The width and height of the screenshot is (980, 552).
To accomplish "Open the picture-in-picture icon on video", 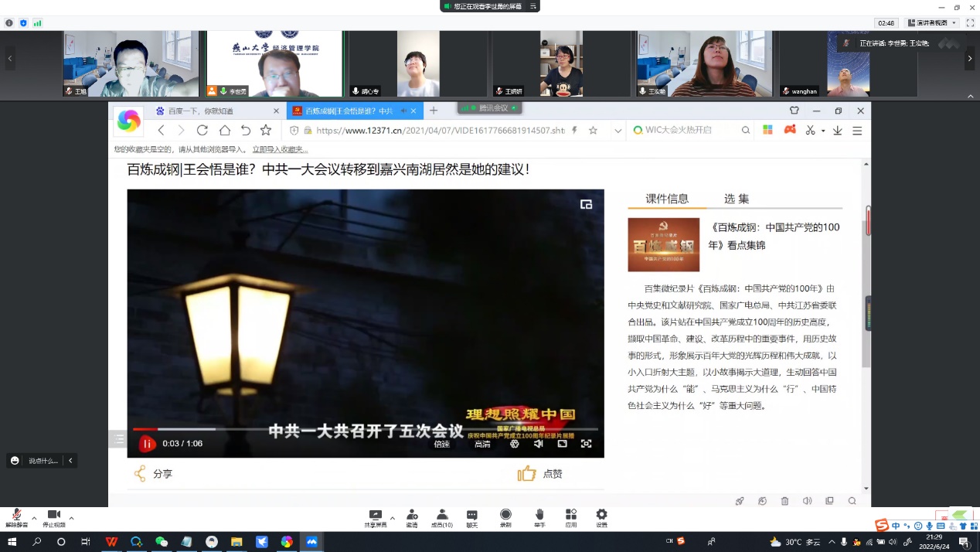I will click(x=586, y=204).
